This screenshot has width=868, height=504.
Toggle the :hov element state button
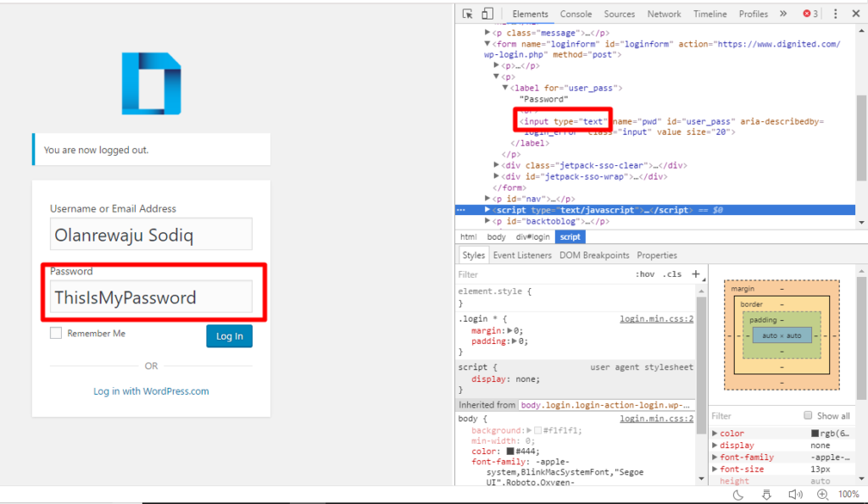tap(644, 274)
